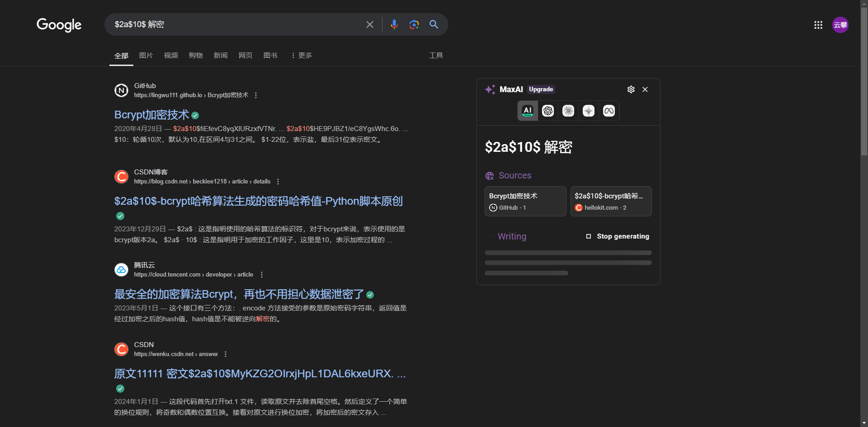Image resolution: width=868 pixels, height=427 pixels.
Task: Close the MaxAI panel
Action: coord(645,89)
